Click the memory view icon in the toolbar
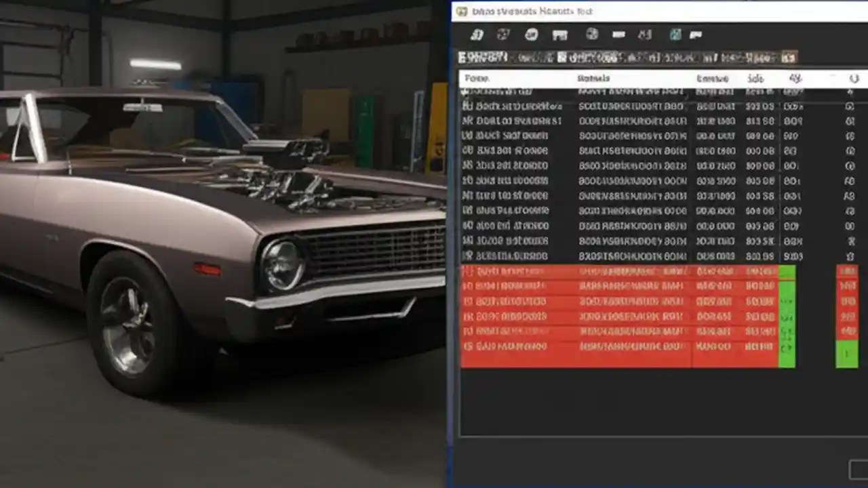 coord(559,35)
